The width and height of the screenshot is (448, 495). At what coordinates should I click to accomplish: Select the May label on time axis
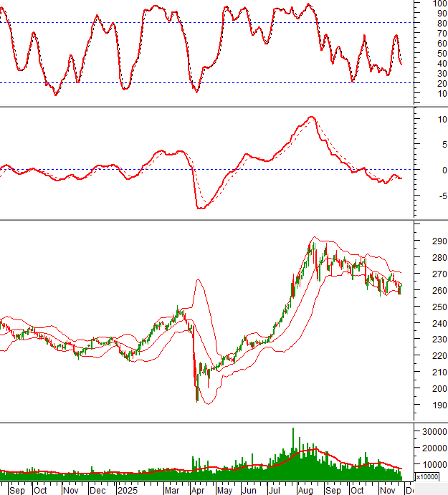pyautogui.click(x=224, y=490)
